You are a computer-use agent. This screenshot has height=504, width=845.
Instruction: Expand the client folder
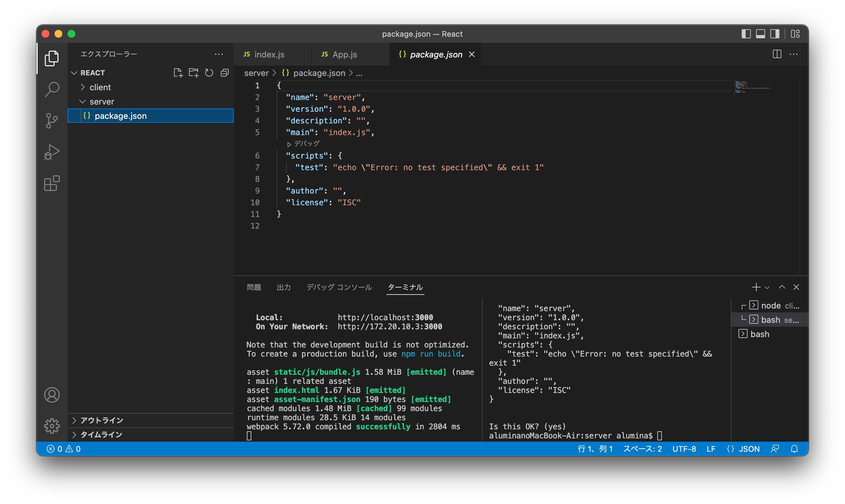(100, 87)
